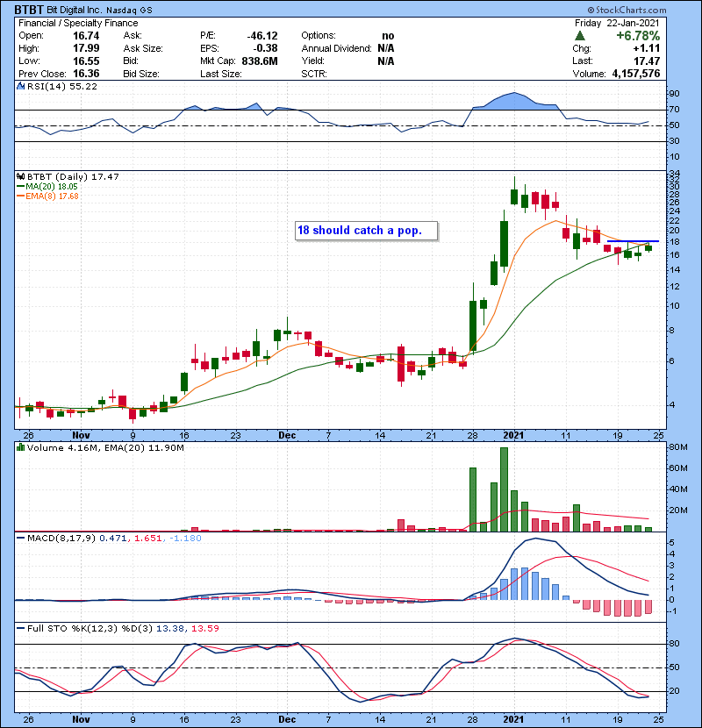Click the Annual Dividend N/A value

[x=385, y=48]
